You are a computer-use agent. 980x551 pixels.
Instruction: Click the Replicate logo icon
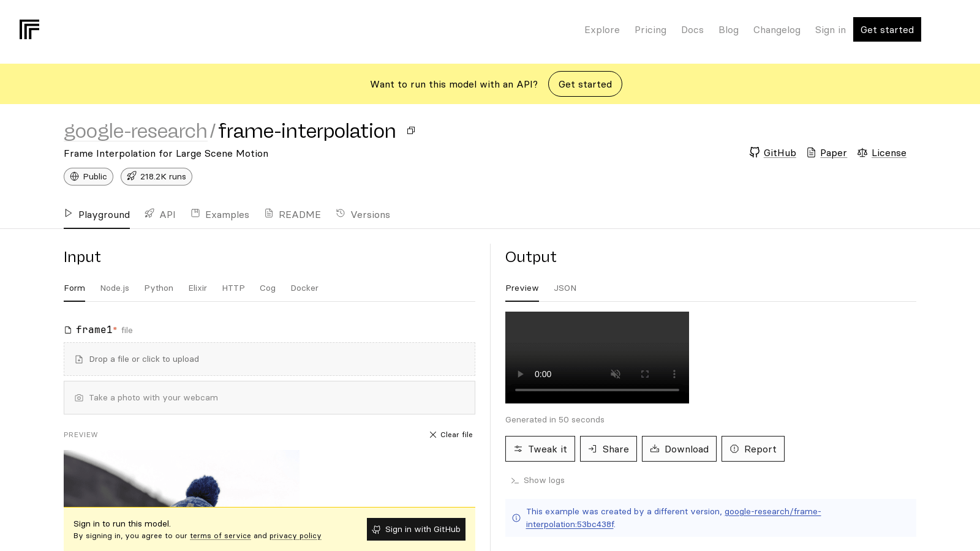[x=29, y=29]
